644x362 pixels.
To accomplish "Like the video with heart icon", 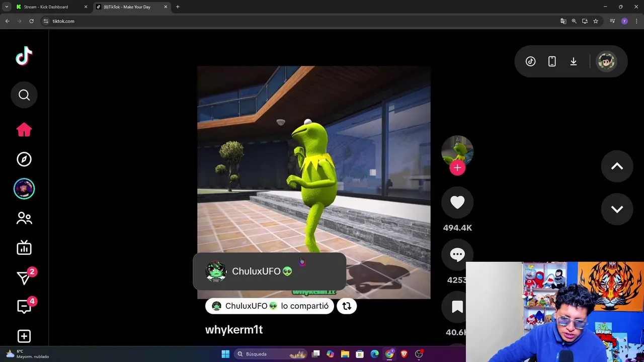I will (x=457, y=202).
